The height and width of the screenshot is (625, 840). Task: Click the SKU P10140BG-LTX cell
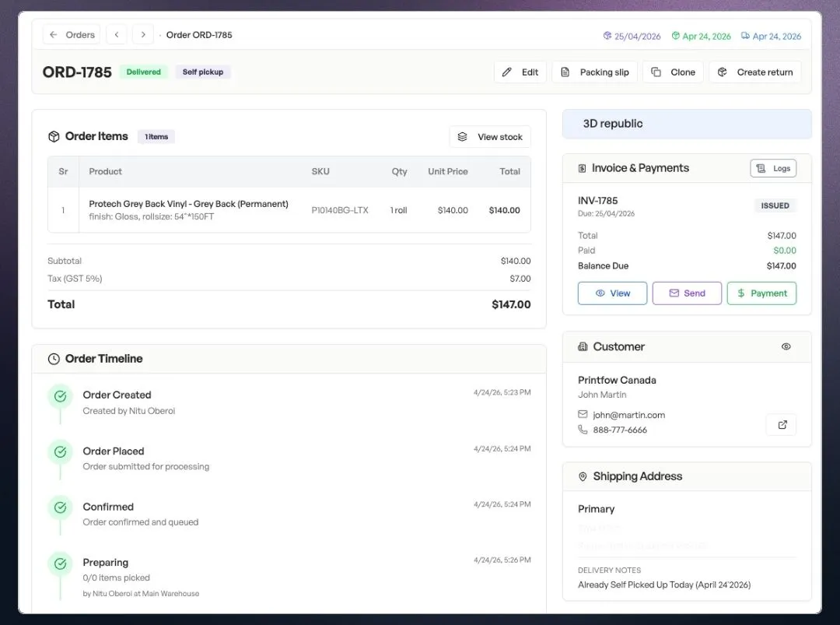[340, 210]
